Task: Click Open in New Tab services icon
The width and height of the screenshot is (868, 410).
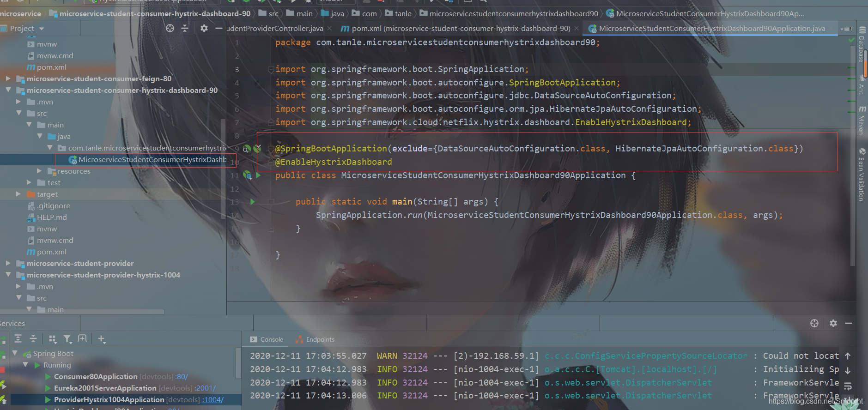Action: tap(82, 338)
